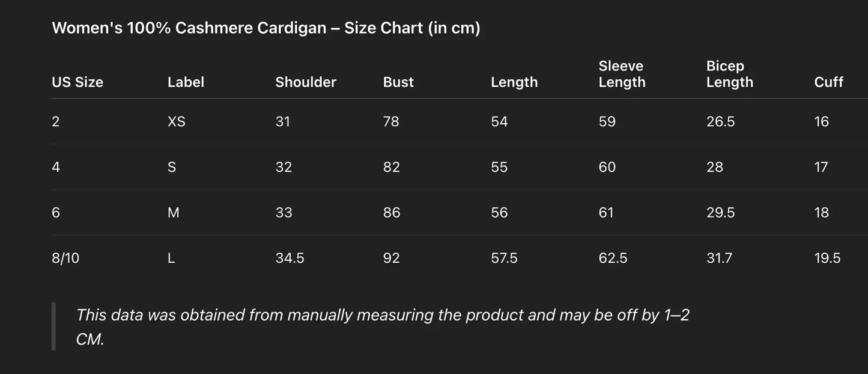Click the Bust column header
Viewport: 868px width, 374px height.
click(398, 82)
